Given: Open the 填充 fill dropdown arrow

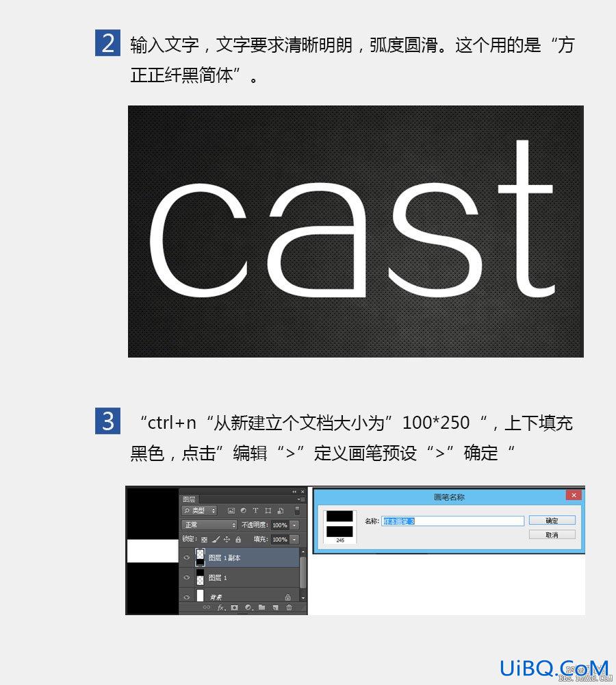Looking at the screenshot, I should coord(295,540).
